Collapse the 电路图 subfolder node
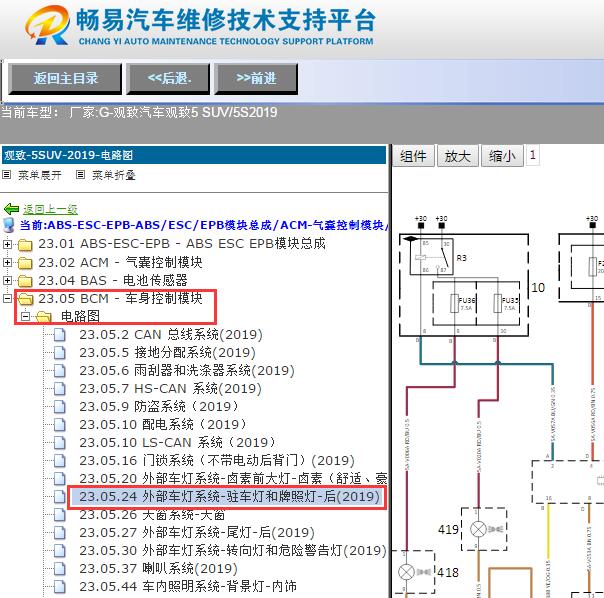 (x=25, y=316)
